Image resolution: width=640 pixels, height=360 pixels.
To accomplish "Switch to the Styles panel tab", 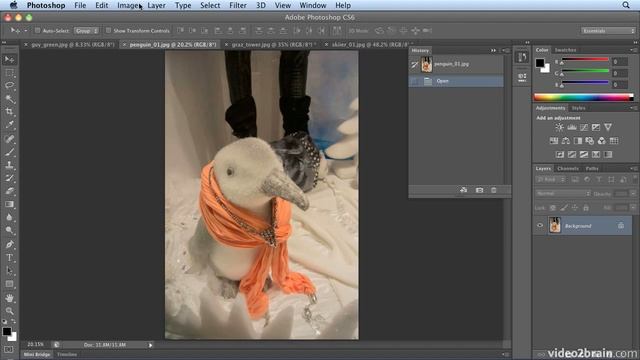I will (x=578, y=108).
